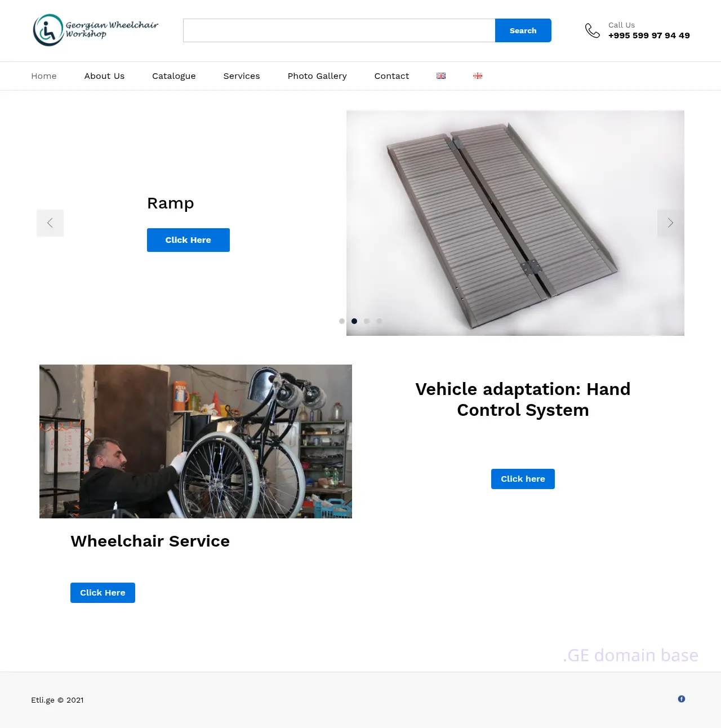Click the phone icon beside Call Us
The width and height of the screenshot is (721, 728).
(x=593, y=30)
